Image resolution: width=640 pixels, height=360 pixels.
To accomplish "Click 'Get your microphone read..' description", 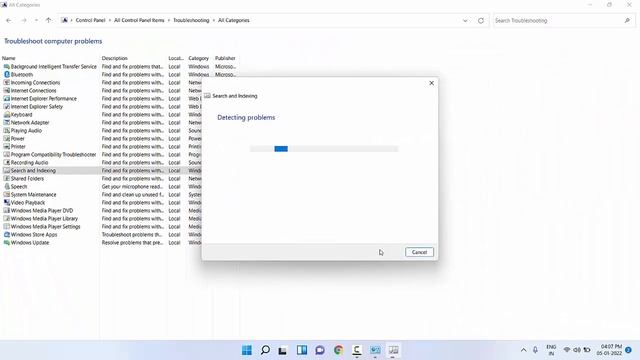I will [x=132, y=187].
